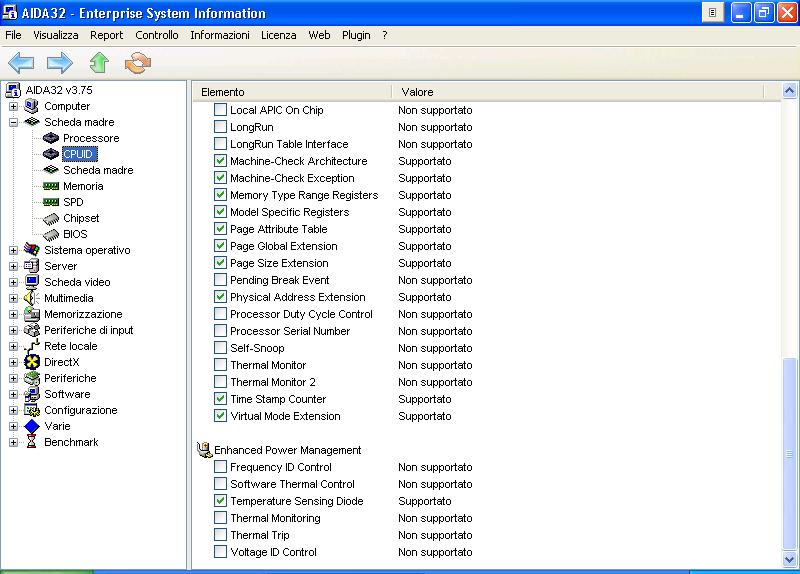Click the Forward arrow toolbar icon
This screenshot has height=574, width=800.
tap(60, 63)
